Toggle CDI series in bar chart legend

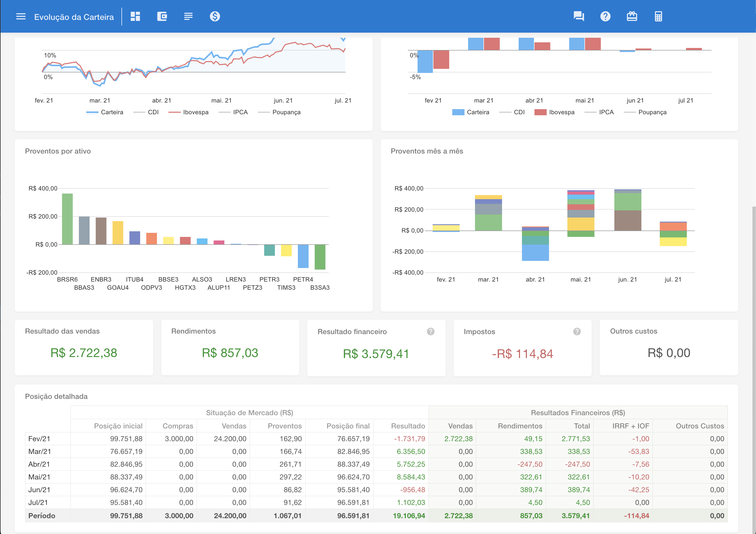[519, 112]
